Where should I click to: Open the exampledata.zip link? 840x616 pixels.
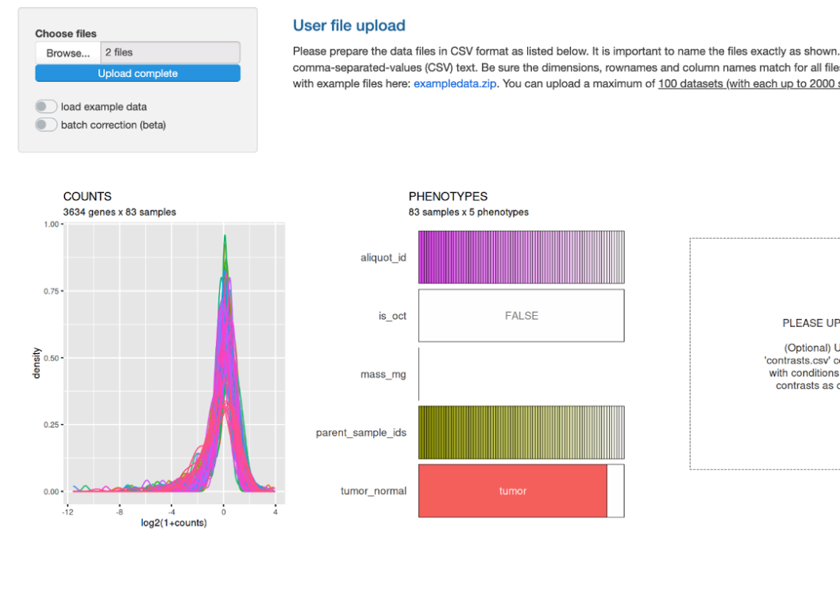click(455, 83)
